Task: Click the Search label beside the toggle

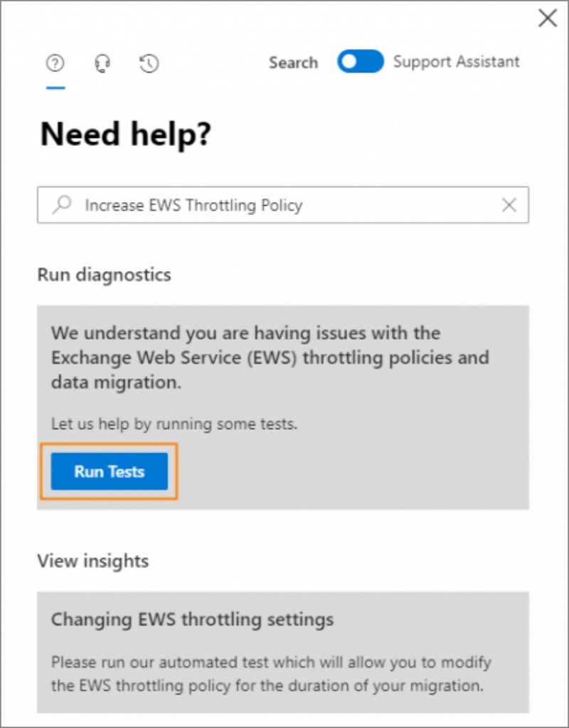Action: click(x=293, y=63)
